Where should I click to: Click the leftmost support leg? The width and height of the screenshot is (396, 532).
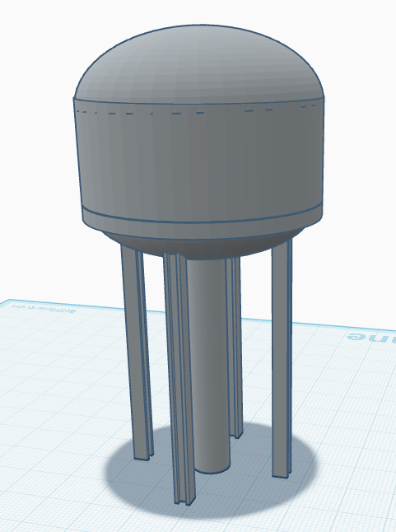point(137,351)
